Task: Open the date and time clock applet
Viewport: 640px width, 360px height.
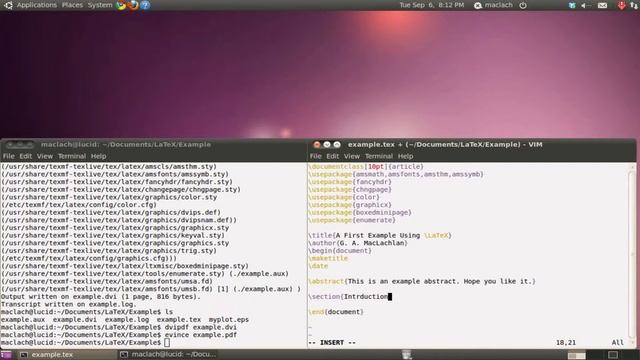Action: click(432, 5)
